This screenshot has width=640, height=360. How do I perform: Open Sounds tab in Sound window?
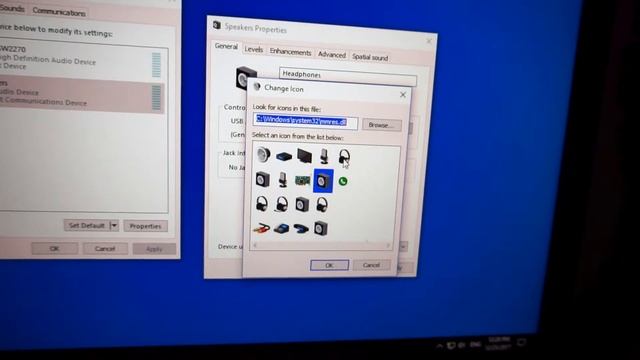pos(12,8)
